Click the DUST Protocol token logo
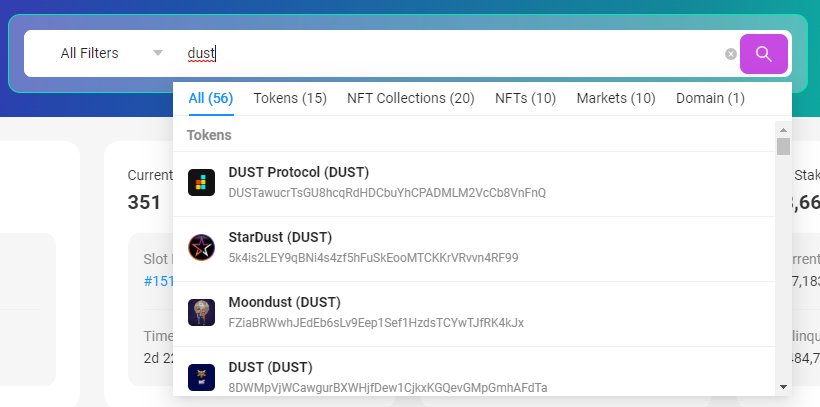Image resolution: width=820 pixels, height=407 pixels. 202,182
